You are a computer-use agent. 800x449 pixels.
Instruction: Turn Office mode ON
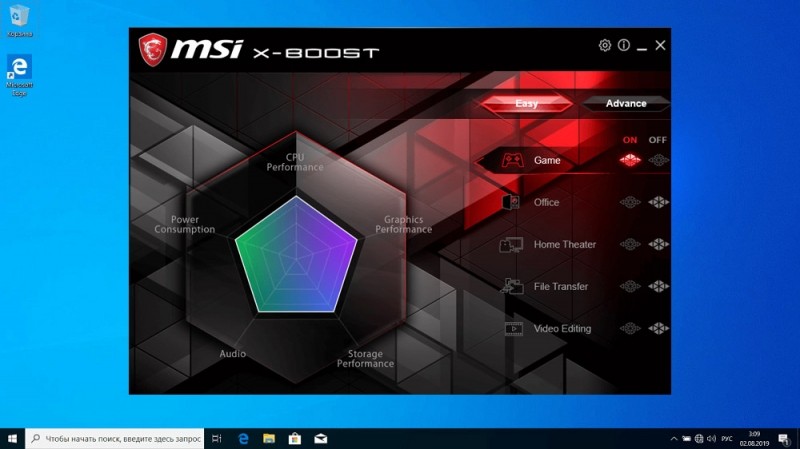630,202
